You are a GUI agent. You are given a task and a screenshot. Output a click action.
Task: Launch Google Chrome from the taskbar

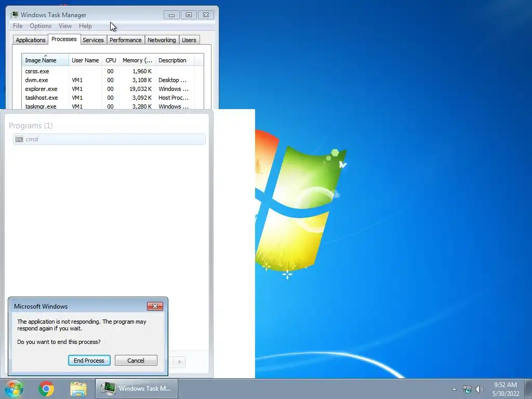click(x=46, y=389)
